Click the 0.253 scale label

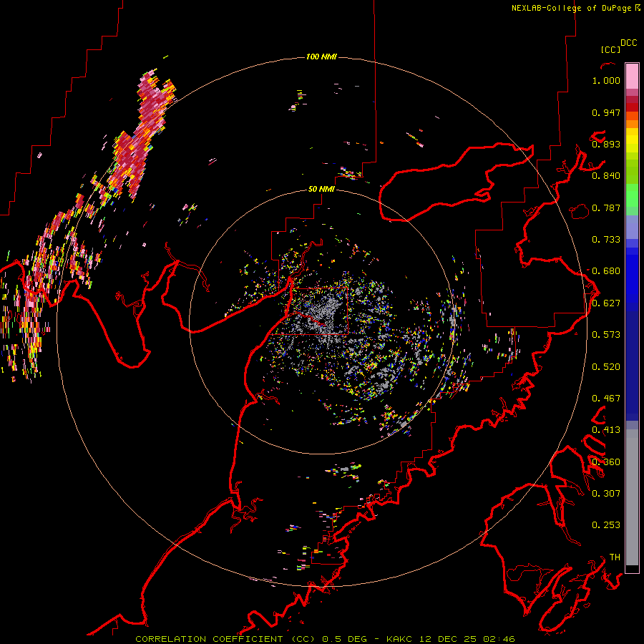point(606,525)
